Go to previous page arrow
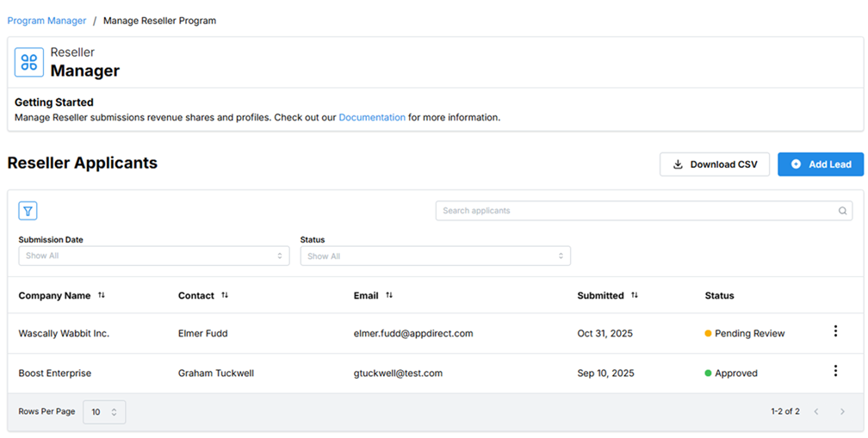 tap(816, 412)
